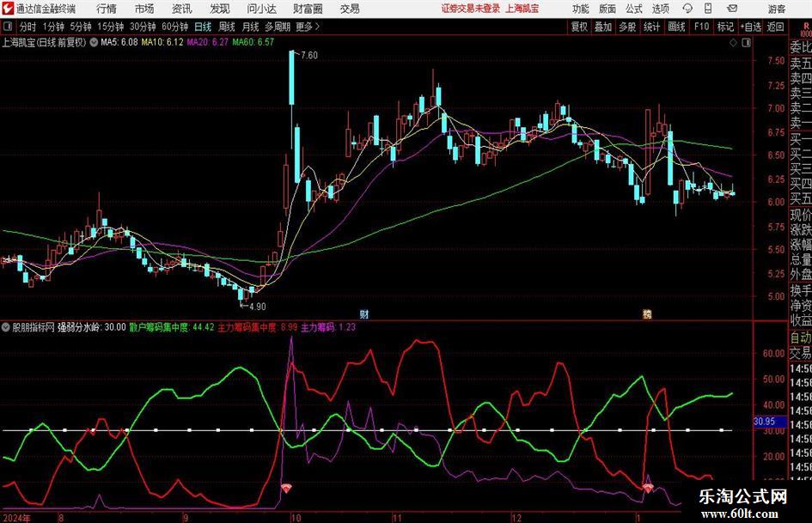Open the 选项 menu
This screenshot has width=812, height=523.
660,9
